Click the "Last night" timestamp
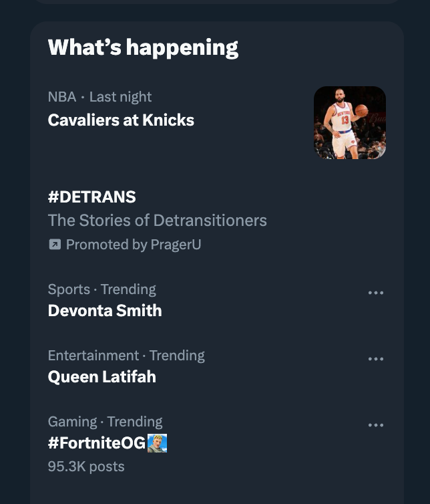The height and width of the screenshot is (504, 430). tap(121, 97)
